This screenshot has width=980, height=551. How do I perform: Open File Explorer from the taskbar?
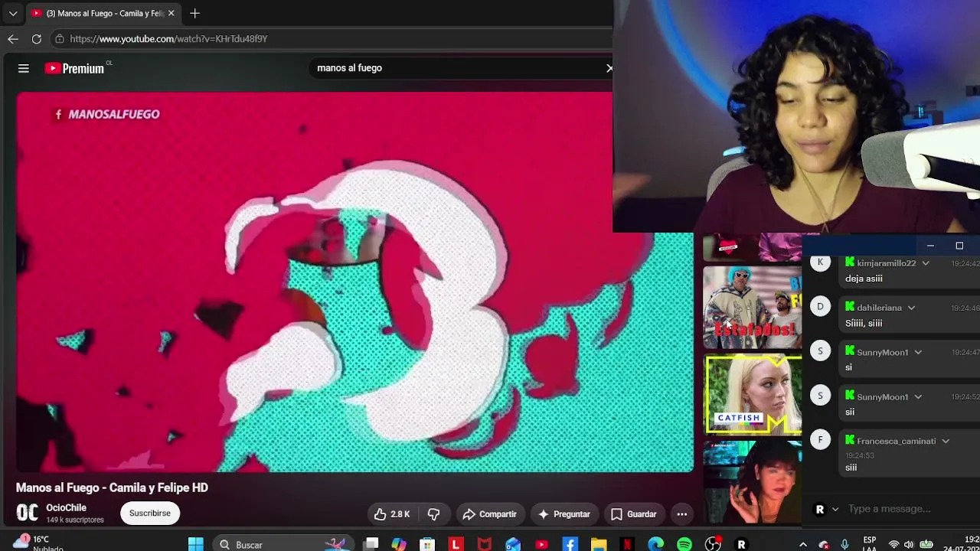598,544
